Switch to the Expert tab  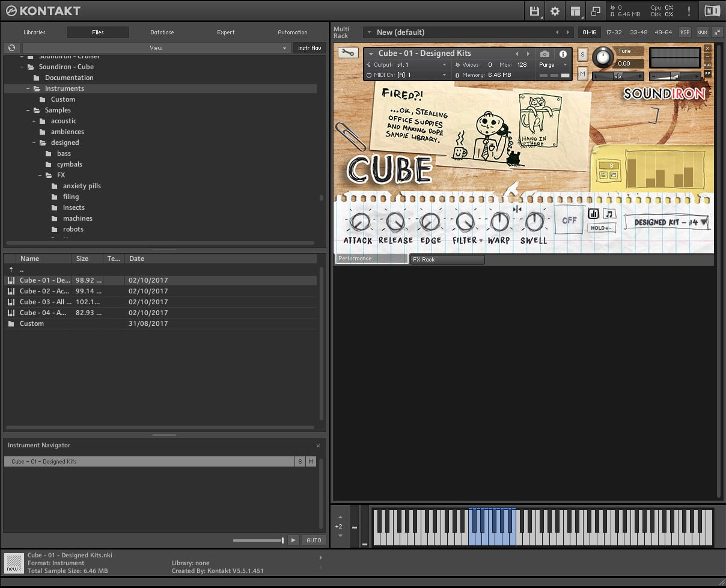click(226, 32)
